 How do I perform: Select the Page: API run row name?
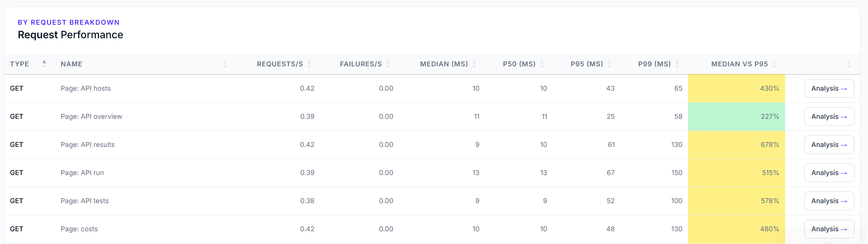pos(82,173)
